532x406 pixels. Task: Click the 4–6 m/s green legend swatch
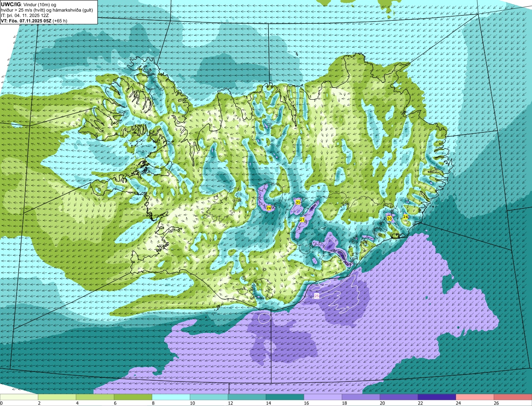tap(95, 397)
